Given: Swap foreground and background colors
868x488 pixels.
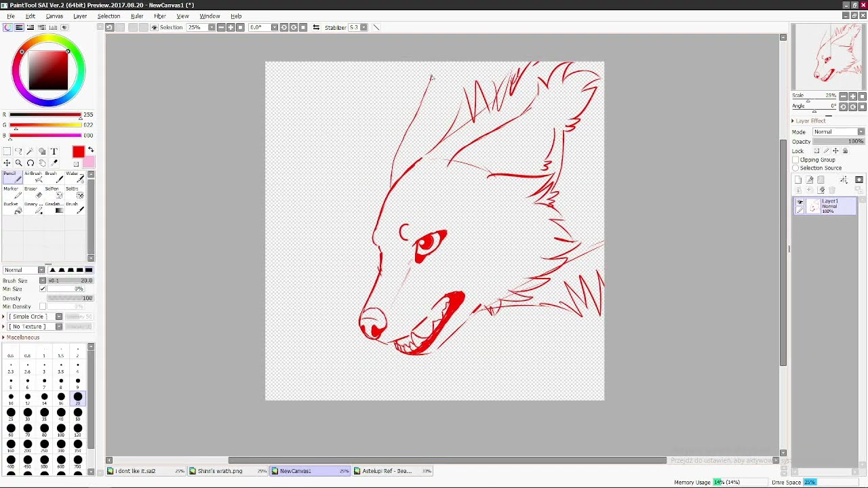Looking at the screenshot, I should pyautogui.click(x=91, y=150).
